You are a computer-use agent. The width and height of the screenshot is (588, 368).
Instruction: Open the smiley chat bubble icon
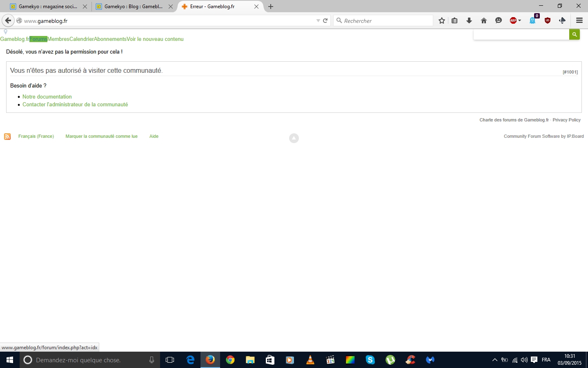tap(499, 20)
